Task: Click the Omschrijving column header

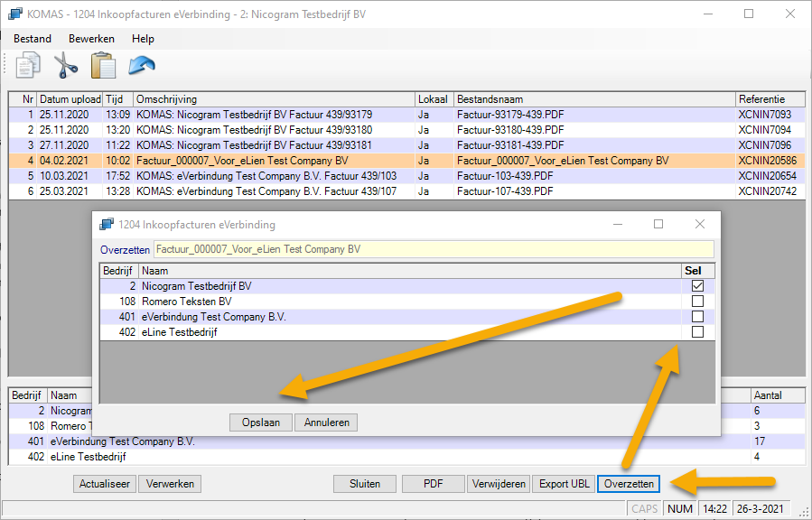Action: pyautogui.click(x=274, y=99)
